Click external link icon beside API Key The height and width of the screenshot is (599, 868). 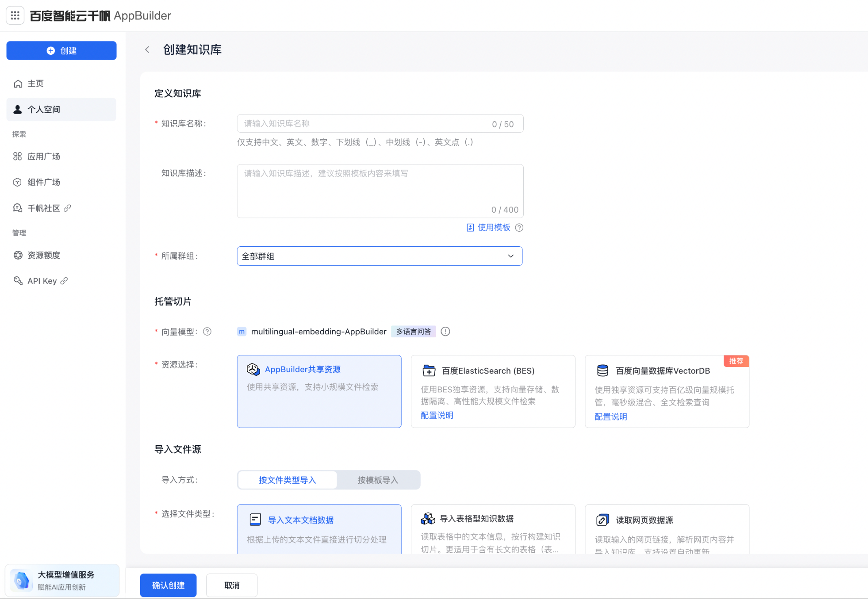64,281
